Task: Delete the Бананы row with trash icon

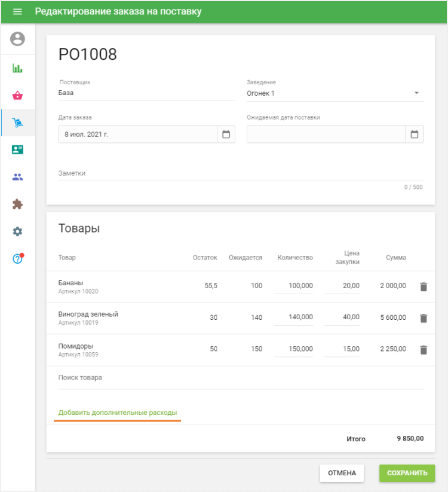Action: 424,286
